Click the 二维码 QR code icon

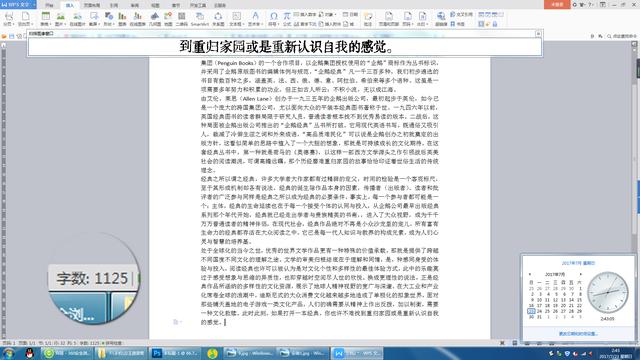point(182,16)
